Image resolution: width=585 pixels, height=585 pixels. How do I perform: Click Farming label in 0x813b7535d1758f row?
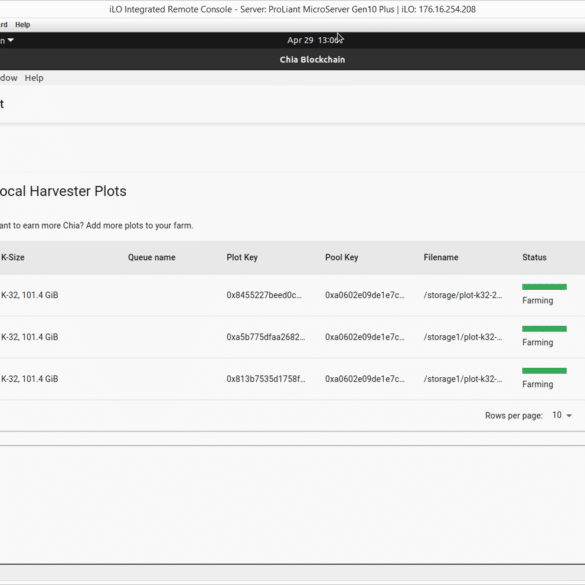[x=537, y=384]
